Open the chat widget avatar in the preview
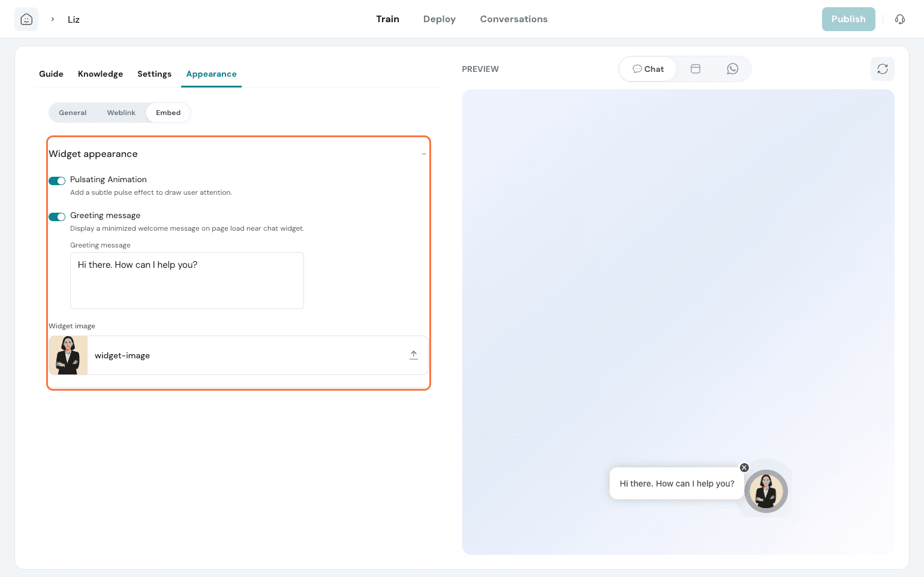Viewport: 924px width, 577px height. pos(766,491)
